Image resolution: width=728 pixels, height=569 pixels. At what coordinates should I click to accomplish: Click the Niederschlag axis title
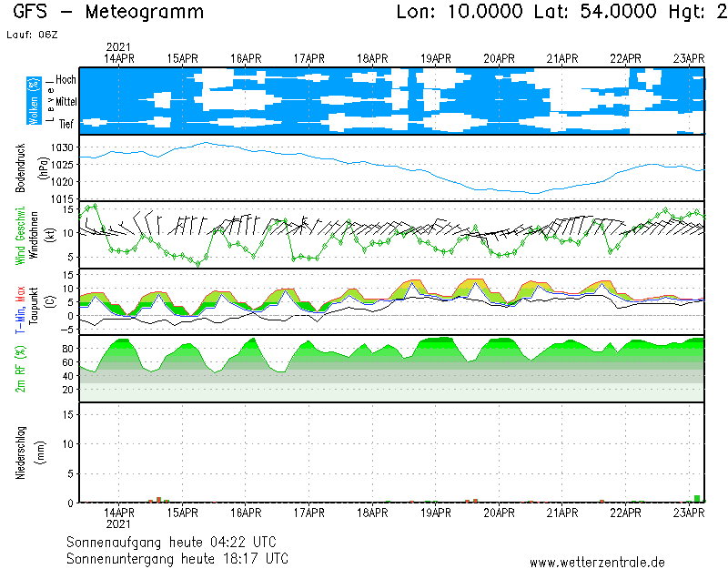[x=20, y=452]
